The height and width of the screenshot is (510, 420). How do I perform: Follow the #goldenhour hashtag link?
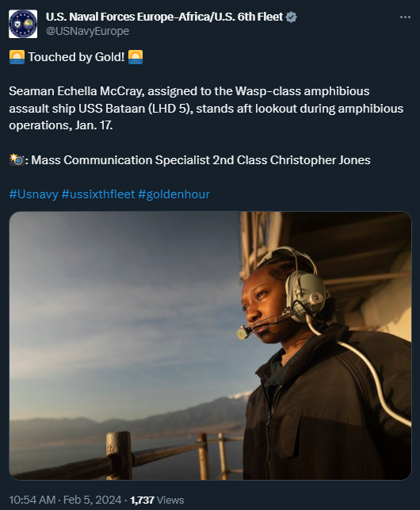pos(174,194)
